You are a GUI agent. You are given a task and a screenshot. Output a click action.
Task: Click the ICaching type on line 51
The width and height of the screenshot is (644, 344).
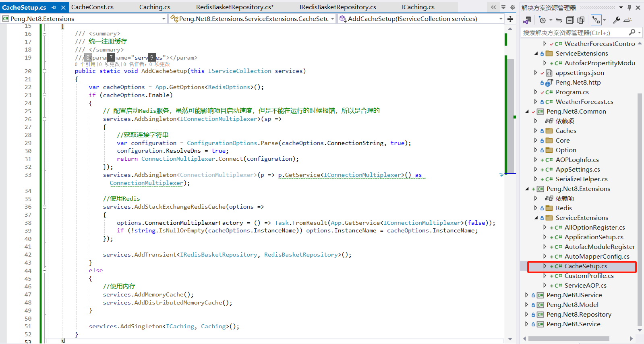180,326
